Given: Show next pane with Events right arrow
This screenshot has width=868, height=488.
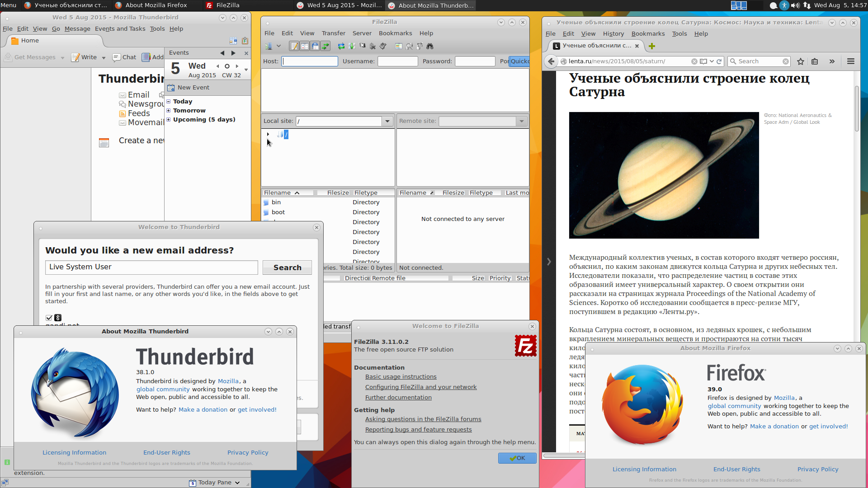Looking at the screenshot, I should 233,53.
